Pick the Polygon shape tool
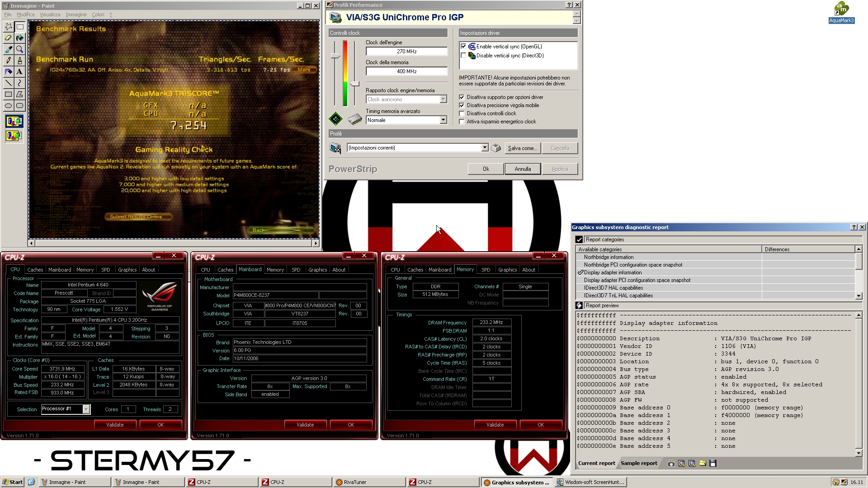This screenshot has width=868, height=488. click(19, 94)
